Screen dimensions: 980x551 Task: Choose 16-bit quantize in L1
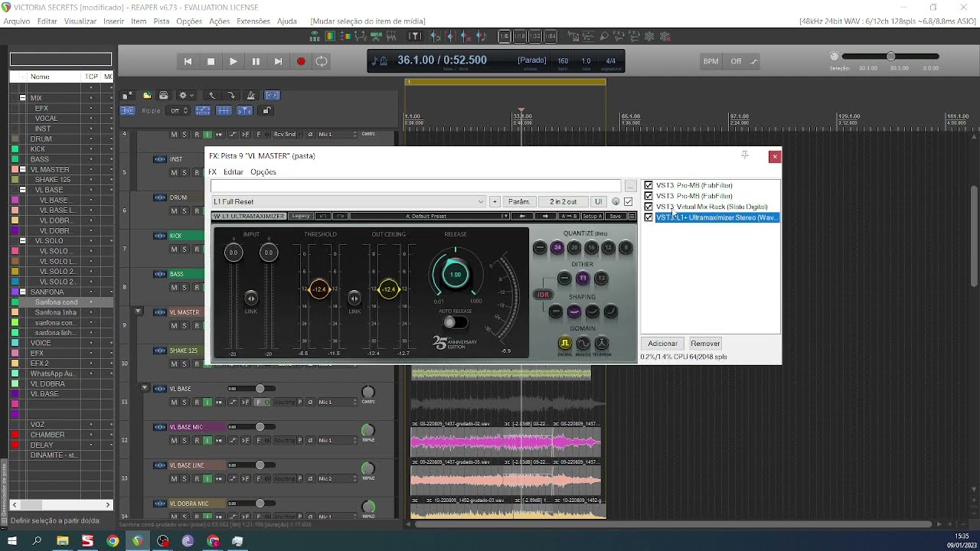[591, 247]
